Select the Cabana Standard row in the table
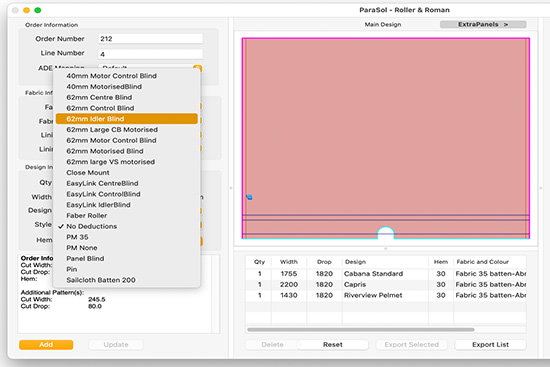550x367 pixels. pyautogui.click(x=385, y=274)
